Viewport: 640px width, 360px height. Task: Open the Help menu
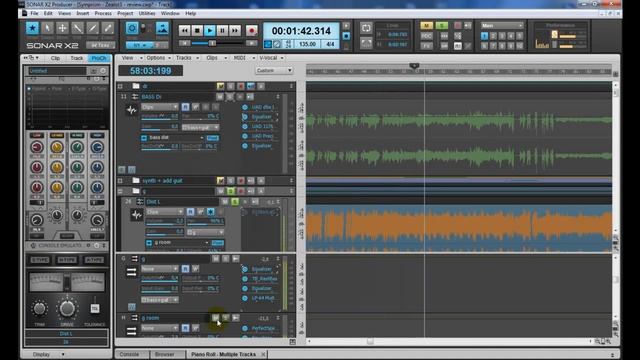point(191,13)
